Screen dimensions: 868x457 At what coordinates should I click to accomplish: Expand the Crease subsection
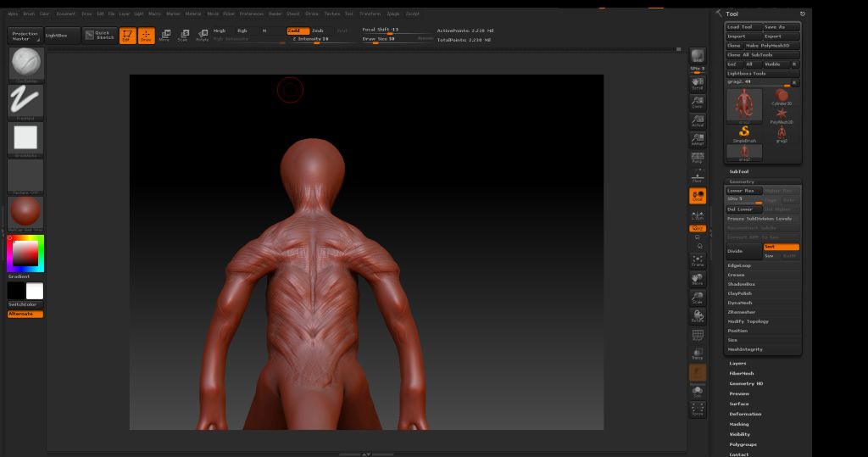click(x=736, y=276)
